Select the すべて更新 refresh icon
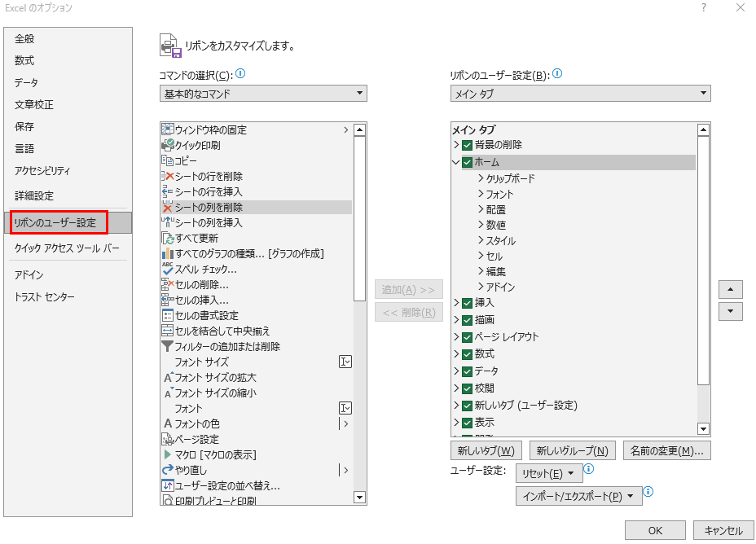 (169, 238)
